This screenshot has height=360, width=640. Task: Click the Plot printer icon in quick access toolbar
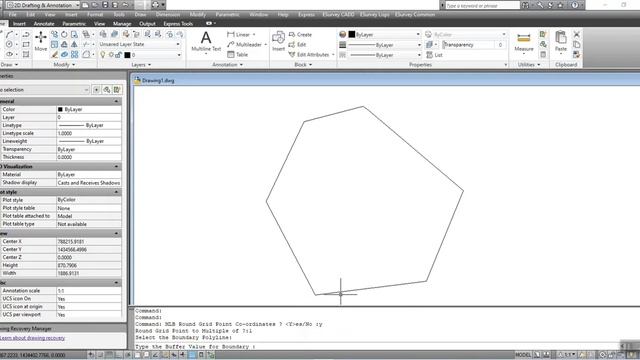click(155, 5)
